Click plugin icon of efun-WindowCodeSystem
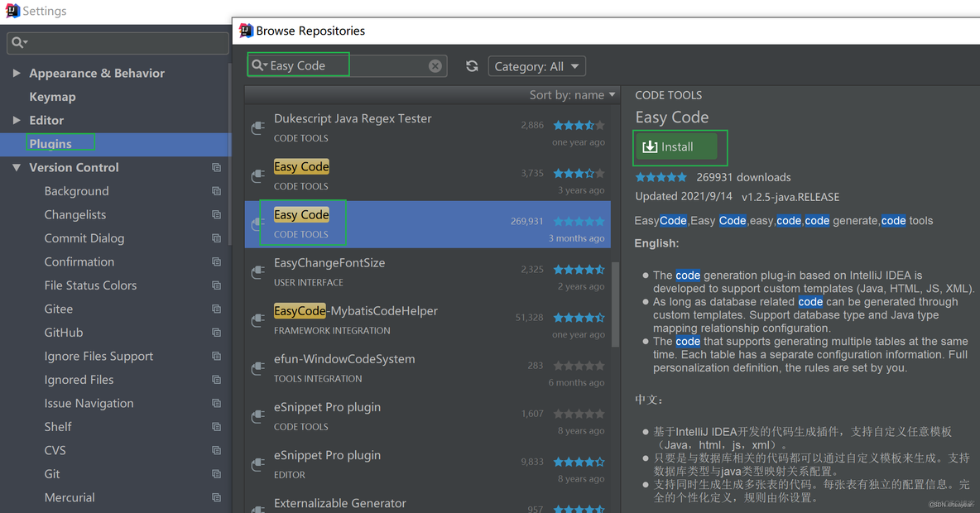The height and width of the screenshot is (513, 980). (257, 369)
